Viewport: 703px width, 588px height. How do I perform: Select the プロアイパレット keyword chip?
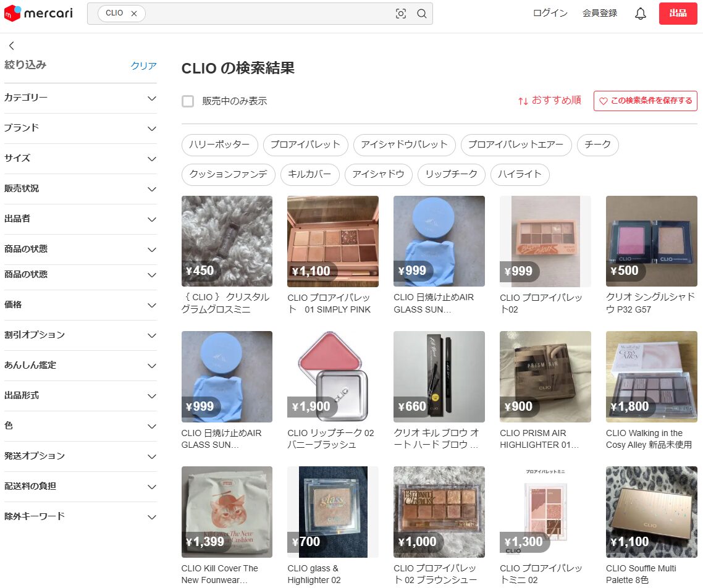pos(305,145)
